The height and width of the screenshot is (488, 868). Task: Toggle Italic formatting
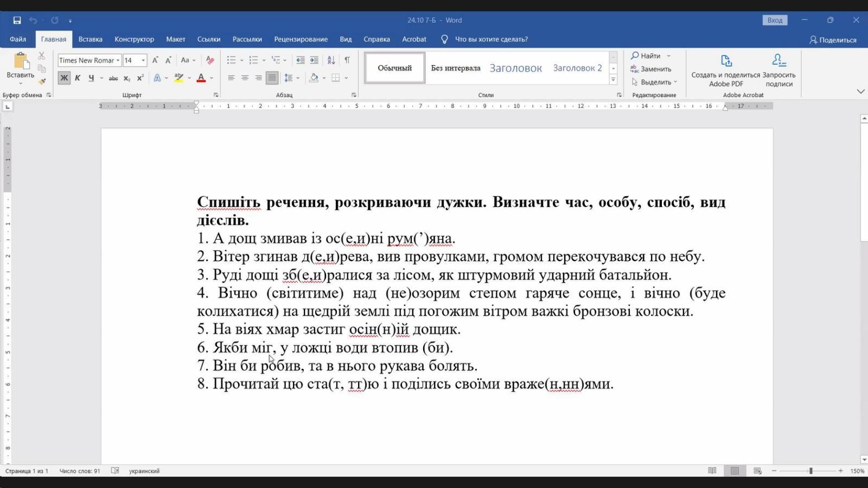[78, 78]
